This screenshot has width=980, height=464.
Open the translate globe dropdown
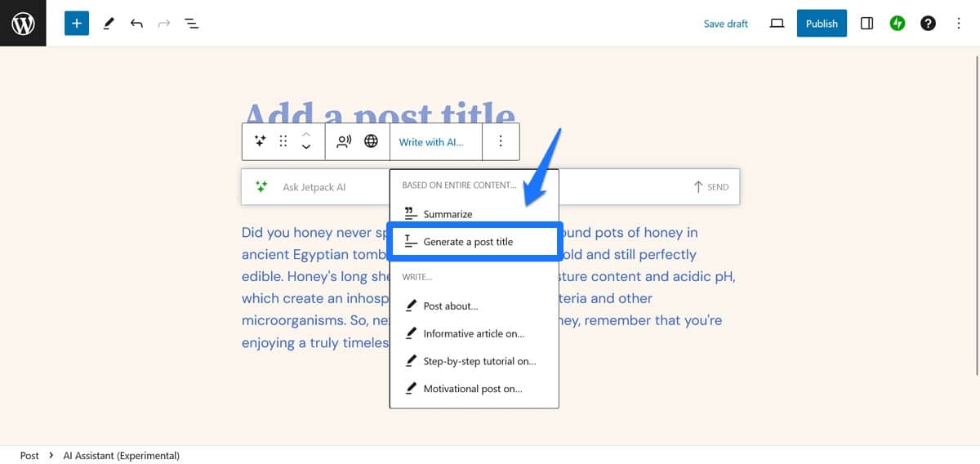coord(371,141)
